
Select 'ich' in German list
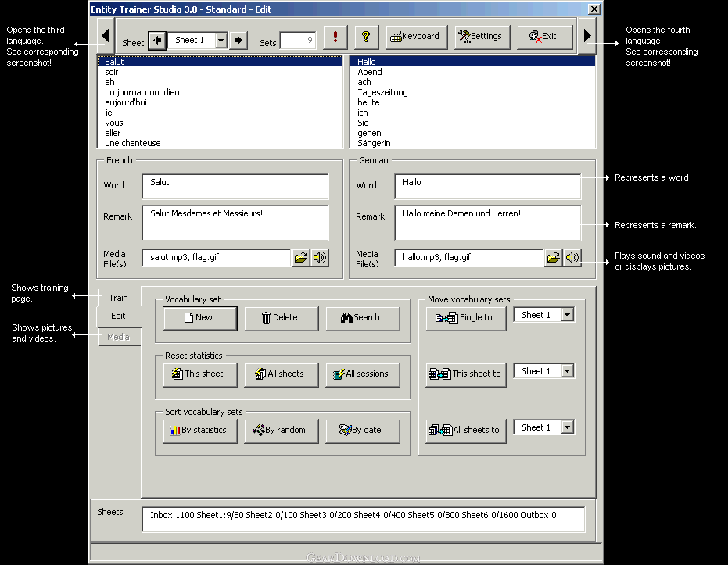472,113
